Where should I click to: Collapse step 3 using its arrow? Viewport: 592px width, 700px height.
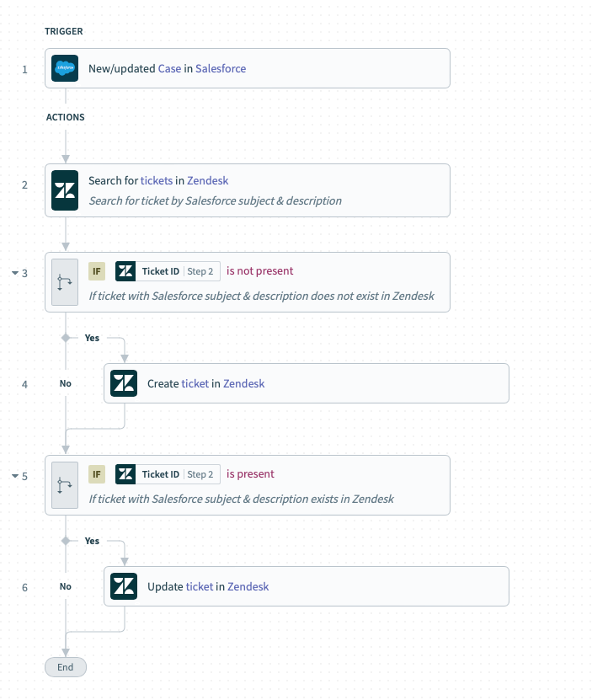pos(15,273)
